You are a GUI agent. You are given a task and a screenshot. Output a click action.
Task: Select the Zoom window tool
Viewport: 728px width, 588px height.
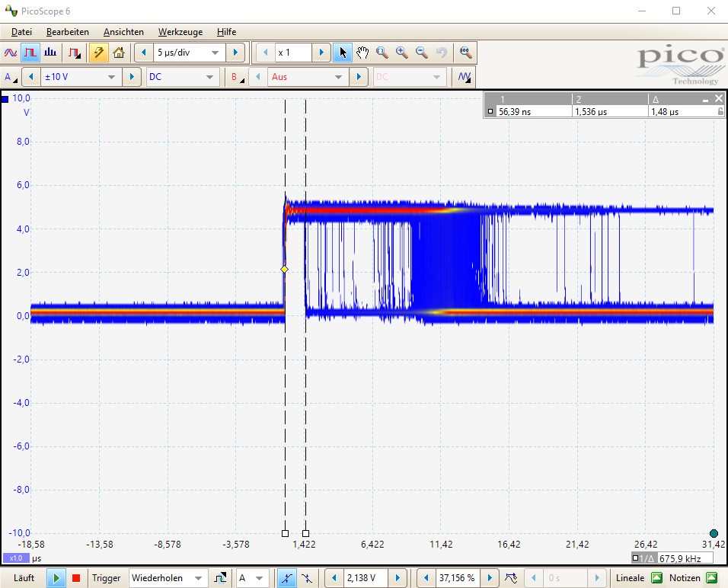(x=382, y=53)
